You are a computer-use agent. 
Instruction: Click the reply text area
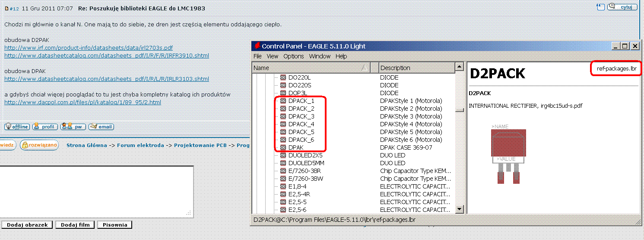coord(96,191)
